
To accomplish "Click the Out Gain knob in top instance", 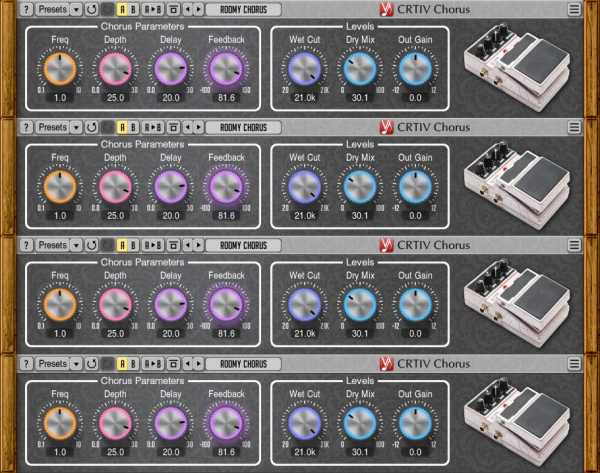I will (x=415, y=69).
